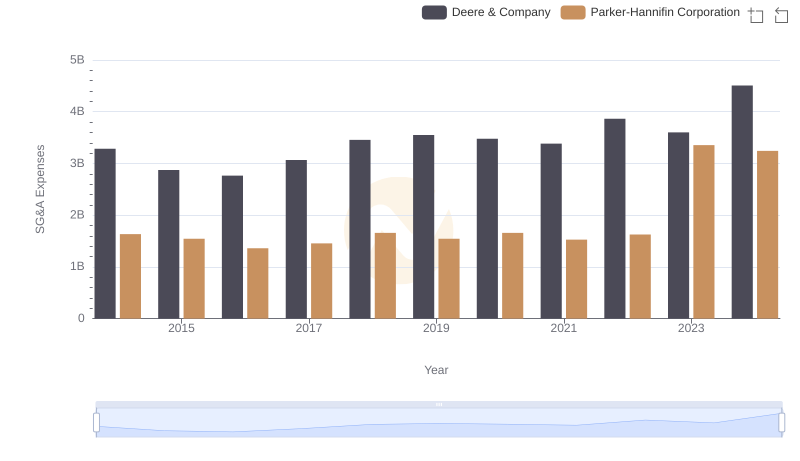800x461 pixels.
Task: Click the Parker-Hannifin bar for 2021
Action: tap(577, 279)
